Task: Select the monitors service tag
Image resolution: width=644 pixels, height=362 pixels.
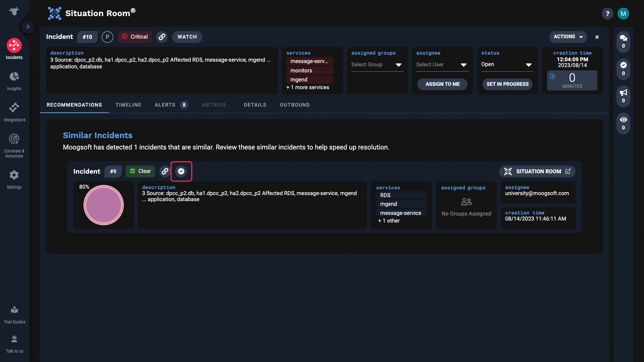Action: tap(310, 70)
